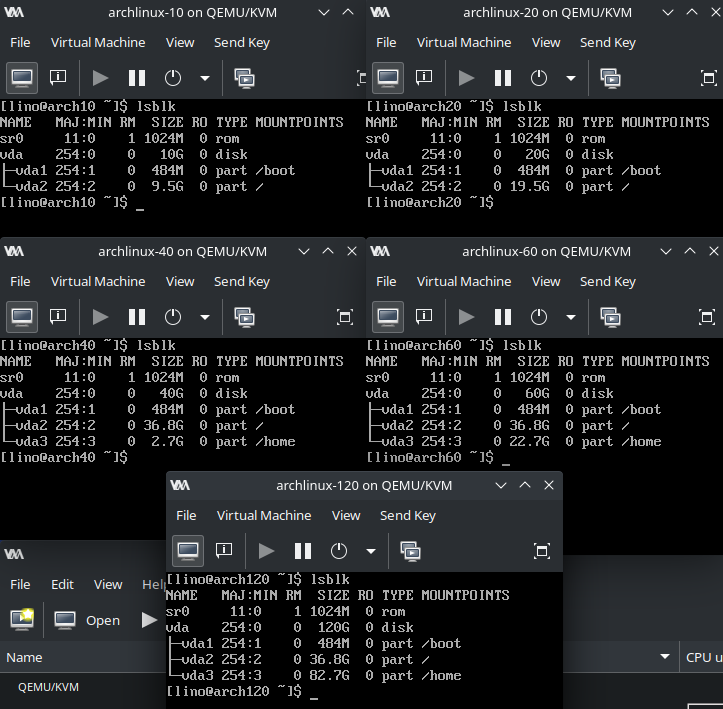Keep archlinux-10 window above others via title arrow
723x709 pixels.
(x=348, y=12)
